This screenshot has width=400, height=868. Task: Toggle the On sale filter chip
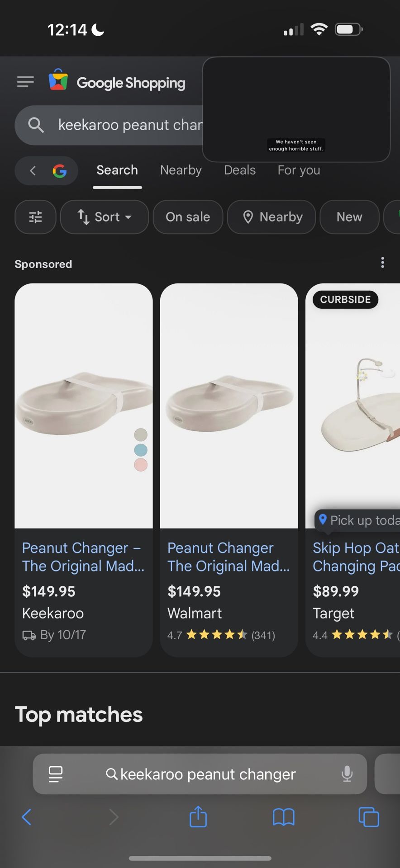(x=188, y=217)
